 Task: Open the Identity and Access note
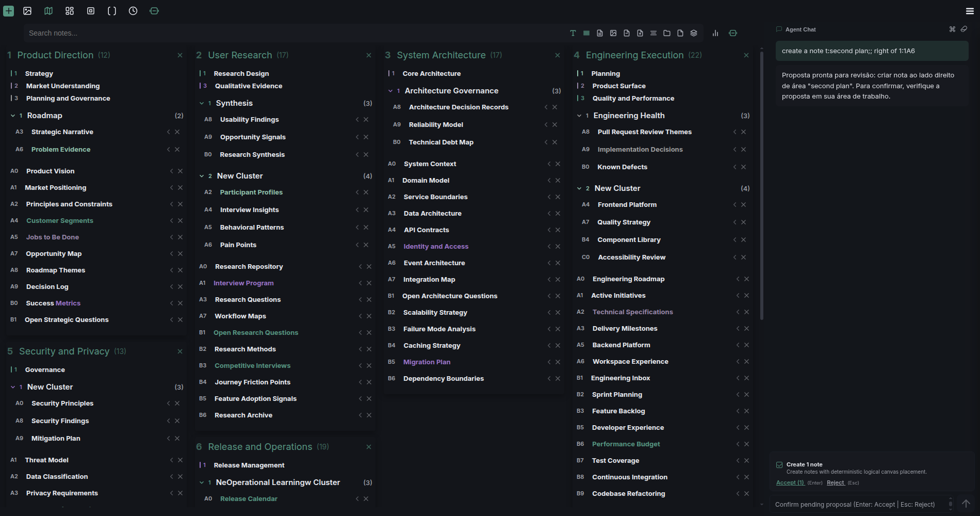click(436, 247)
